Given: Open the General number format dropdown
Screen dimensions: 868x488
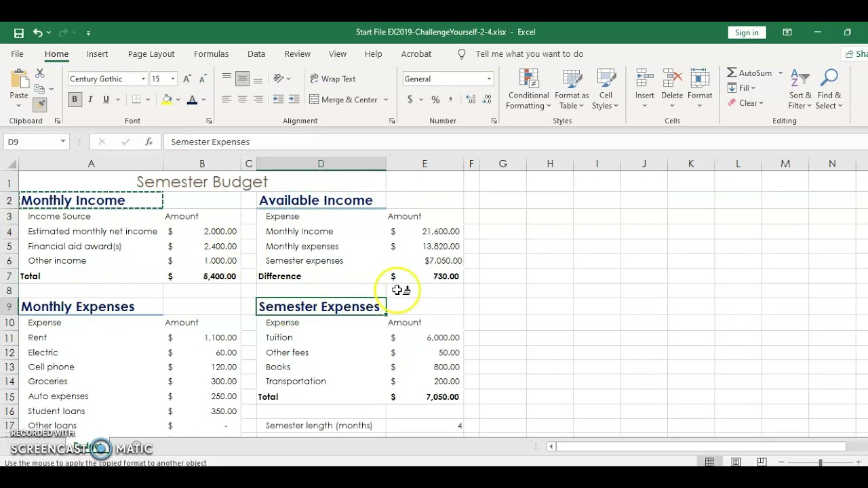Looking at the screenshot, I should point(488,79).
